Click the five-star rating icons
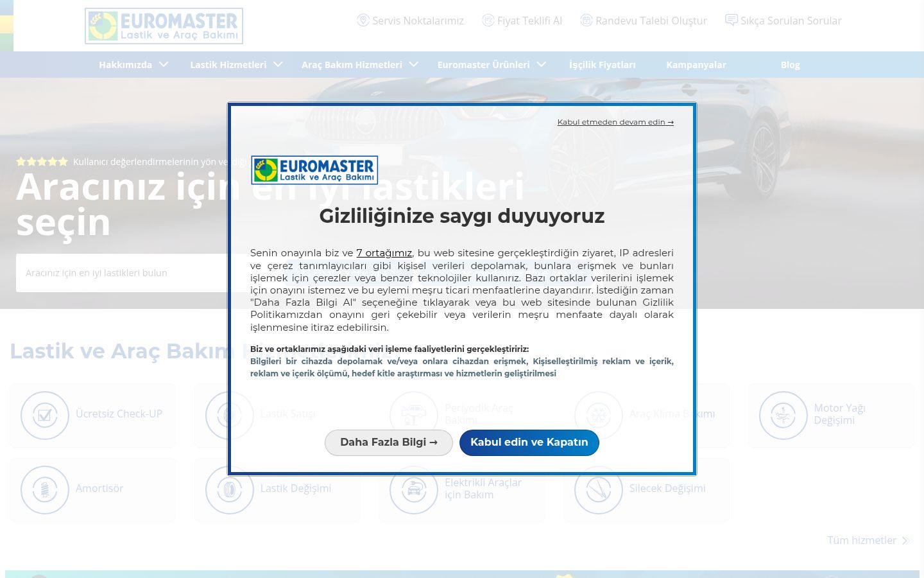This screenshot has width=924, height=578. click(x=42, y=162)
